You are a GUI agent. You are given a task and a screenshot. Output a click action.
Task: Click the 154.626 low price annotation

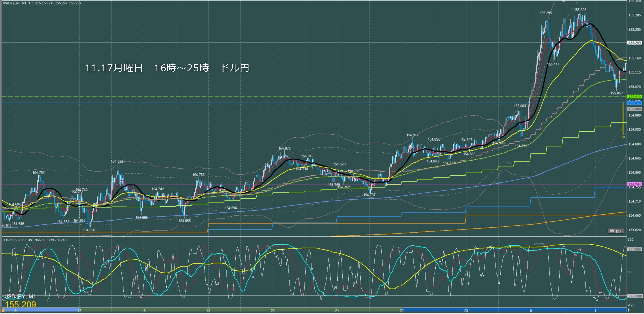89,230
